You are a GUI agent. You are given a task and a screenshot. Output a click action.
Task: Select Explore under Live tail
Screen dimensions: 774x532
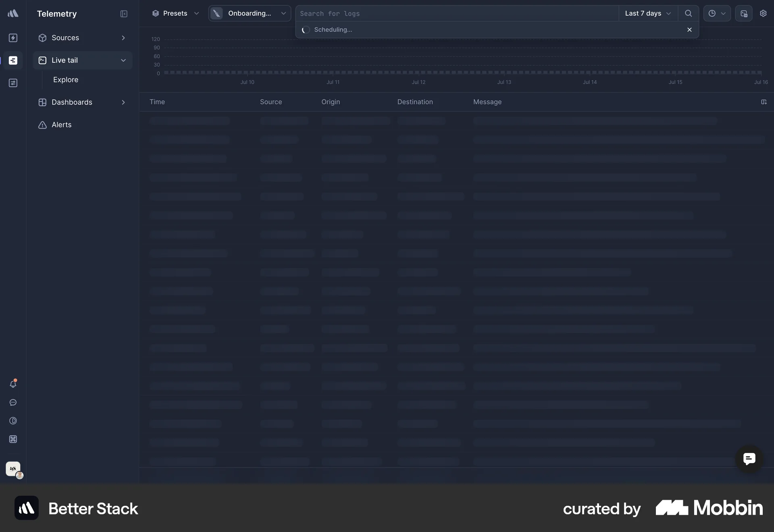pyautogui.click(x=66, y=80)
